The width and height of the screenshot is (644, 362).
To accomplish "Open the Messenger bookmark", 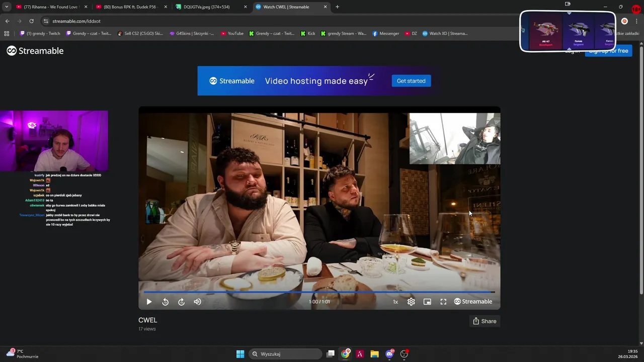I will 386,34.
